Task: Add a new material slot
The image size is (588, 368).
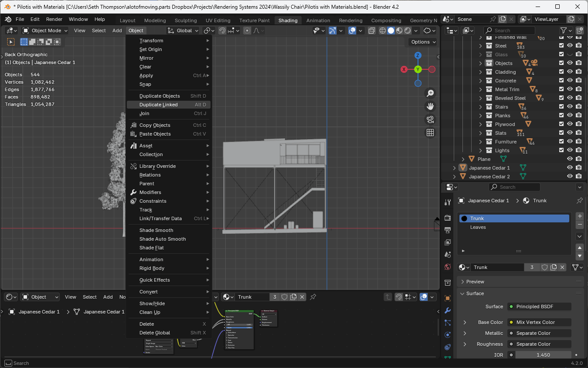Action: [580, 216]
